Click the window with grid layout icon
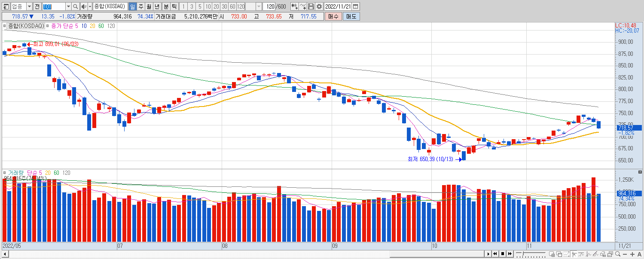Image resolution: width=644 pixels, height=259 pixels. click(x=552, y=254)
